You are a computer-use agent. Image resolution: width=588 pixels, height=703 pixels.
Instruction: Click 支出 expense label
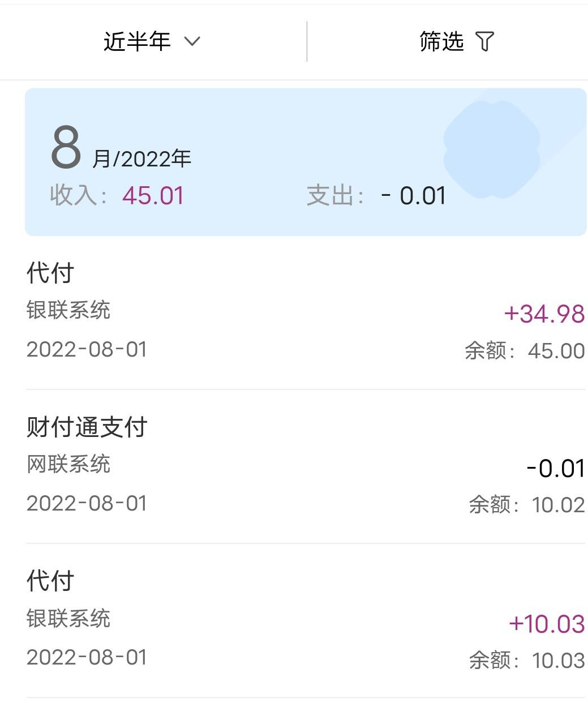coord(336,196)
